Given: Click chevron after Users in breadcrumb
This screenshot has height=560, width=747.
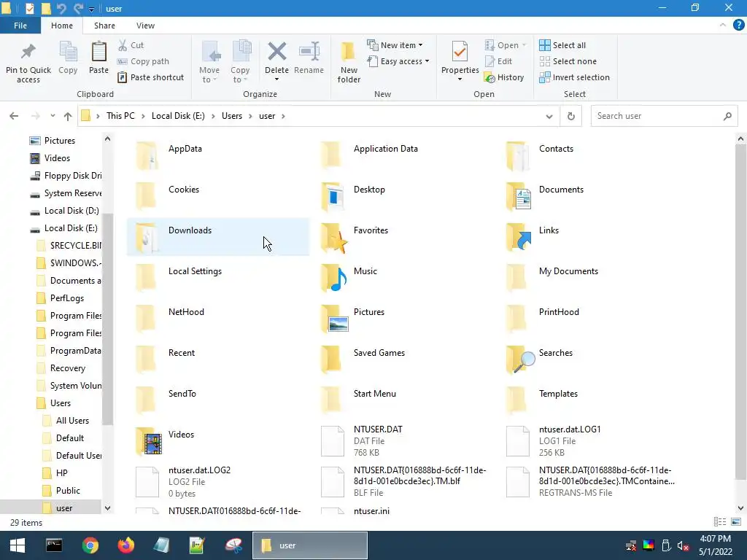Looking at the screenshot, I should [x=251, y=116].
